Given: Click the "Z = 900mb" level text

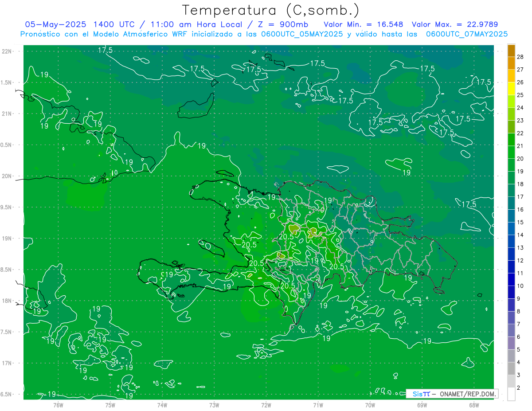Looking at the screenshot, I should point(282,24).
